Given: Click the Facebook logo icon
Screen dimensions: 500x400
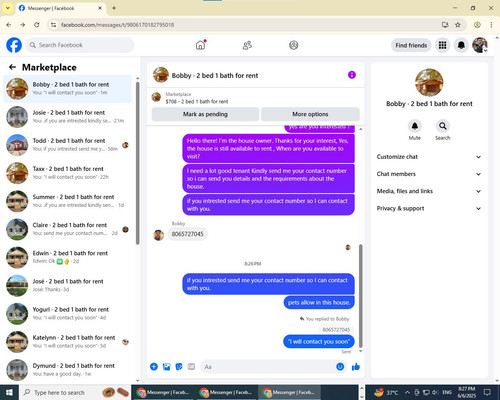Looking at the screenshot, I should point(14,45).
